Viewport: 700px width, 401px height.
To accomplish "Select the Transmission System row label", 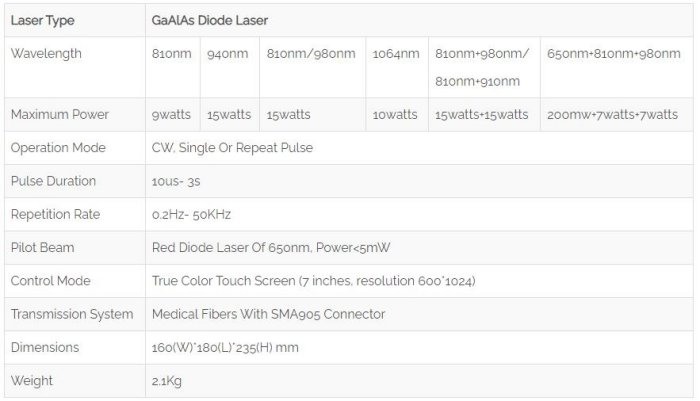I will [72, 314].
